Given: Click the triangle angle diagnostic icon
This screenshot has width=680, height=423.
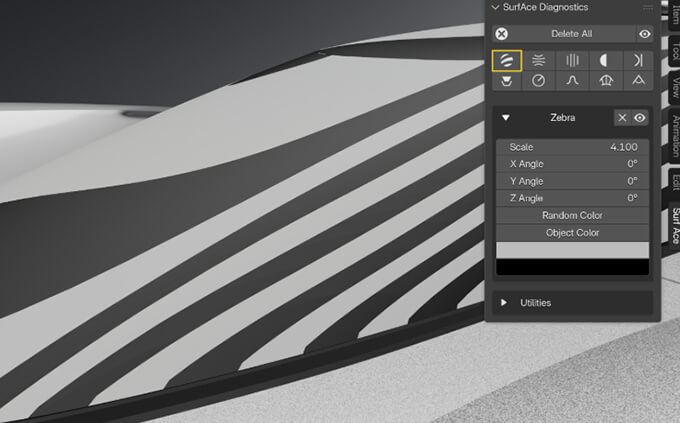Looking at the screenshot, I should pyautogui.click(x=637, y=80).
